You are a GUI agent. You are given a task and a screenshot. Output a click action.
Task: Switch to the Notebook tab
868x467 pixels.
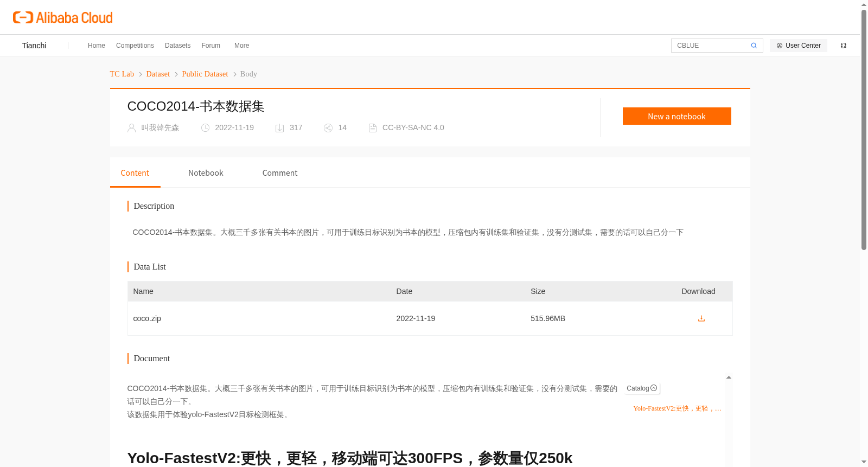[206, 173]
